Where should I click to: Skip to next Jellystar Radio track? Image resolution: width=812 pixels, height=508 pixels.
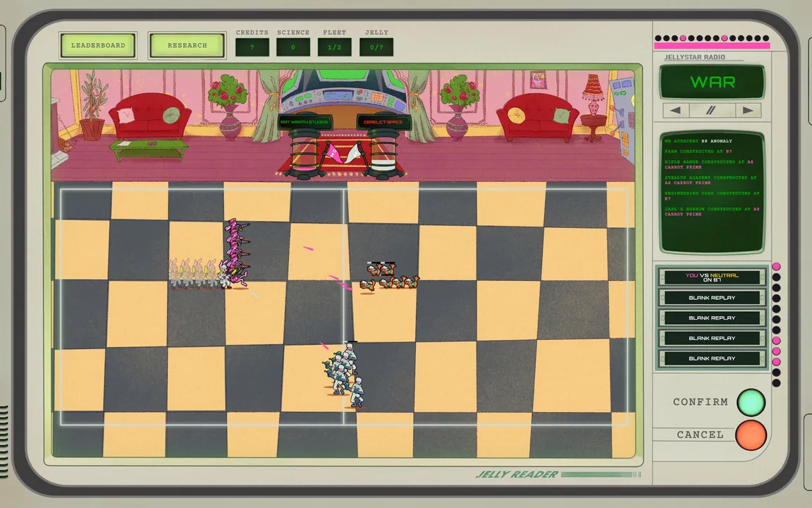tap(747, 110)
